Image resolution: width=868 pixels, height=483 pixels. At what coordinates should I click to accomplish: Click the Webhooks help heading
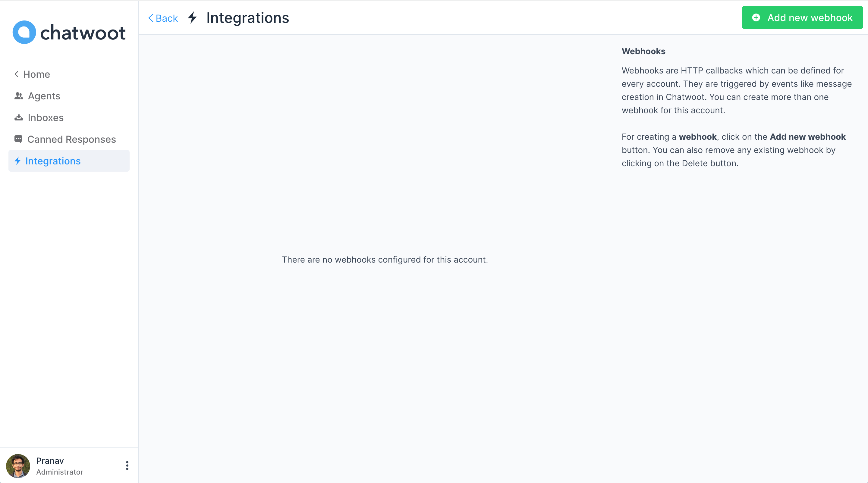[643, 51]
